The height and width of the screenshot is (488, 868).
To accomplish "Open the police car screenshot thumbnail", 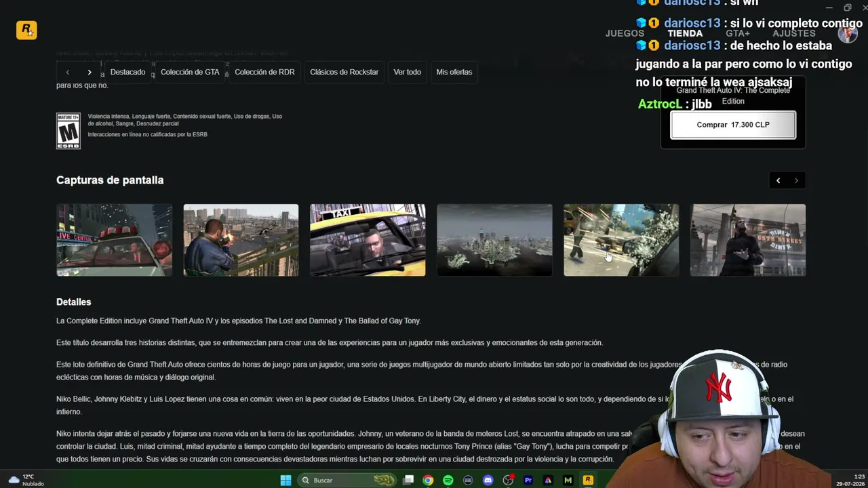I will click(x=114, y=240).
